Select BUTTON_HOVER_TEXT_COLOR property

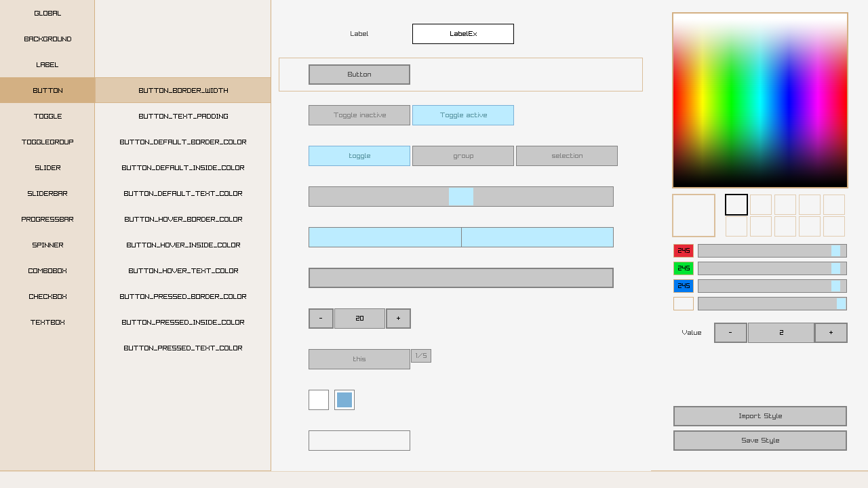point(183,271)
